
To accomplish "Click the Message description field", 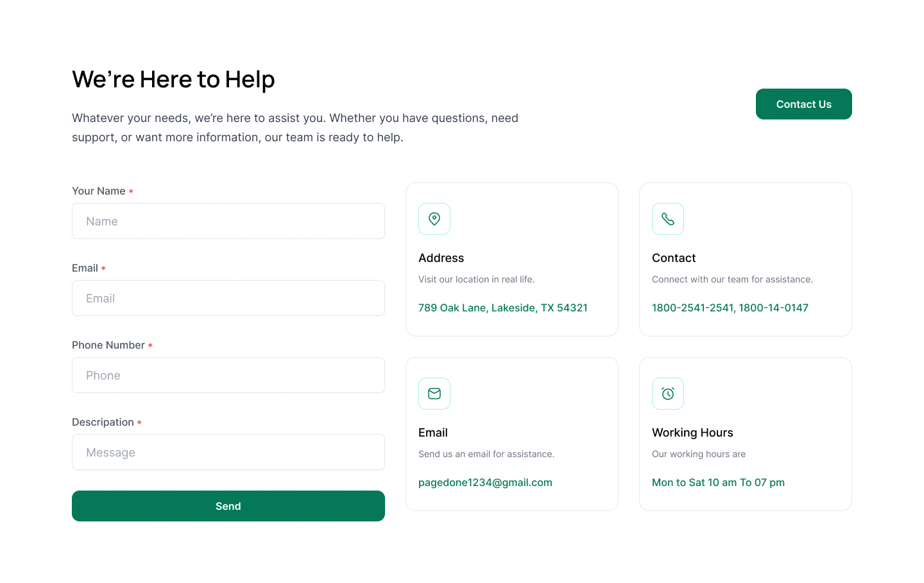I will (x=228, y=452).
